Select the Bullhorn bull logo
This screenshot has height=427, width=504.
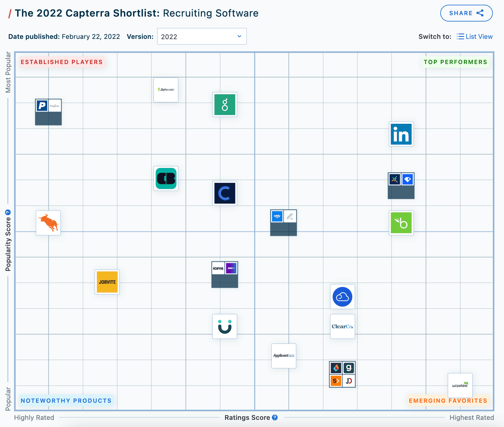click(x=48, y=223)
